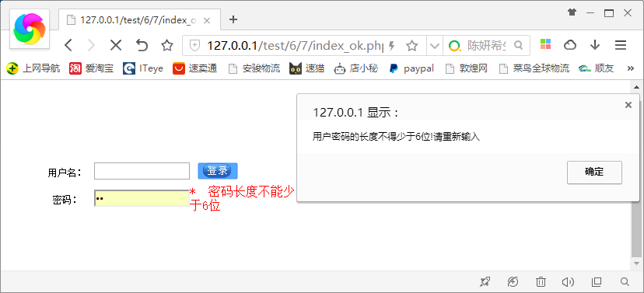Open a new tab with the plus button
This screenshot has height=293, width=644.
(x=233, y=19)
